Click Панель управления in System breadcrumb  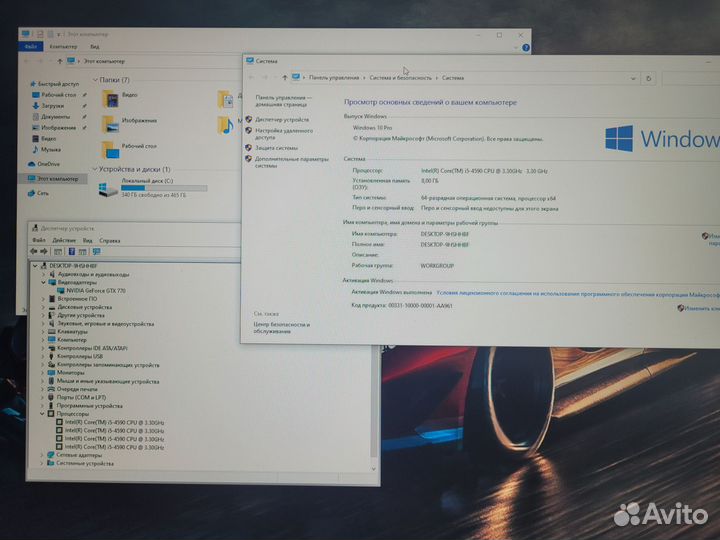(x=334, y=78)
